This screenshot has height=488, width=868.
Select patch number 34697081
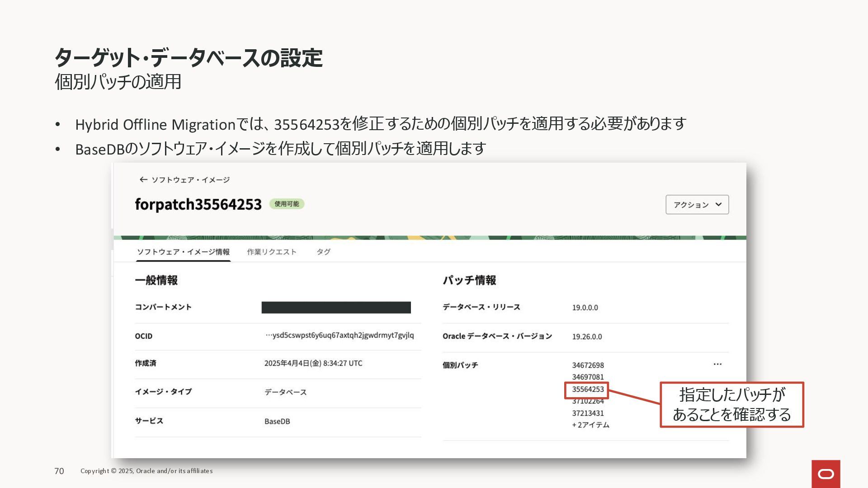pos(588,377)
